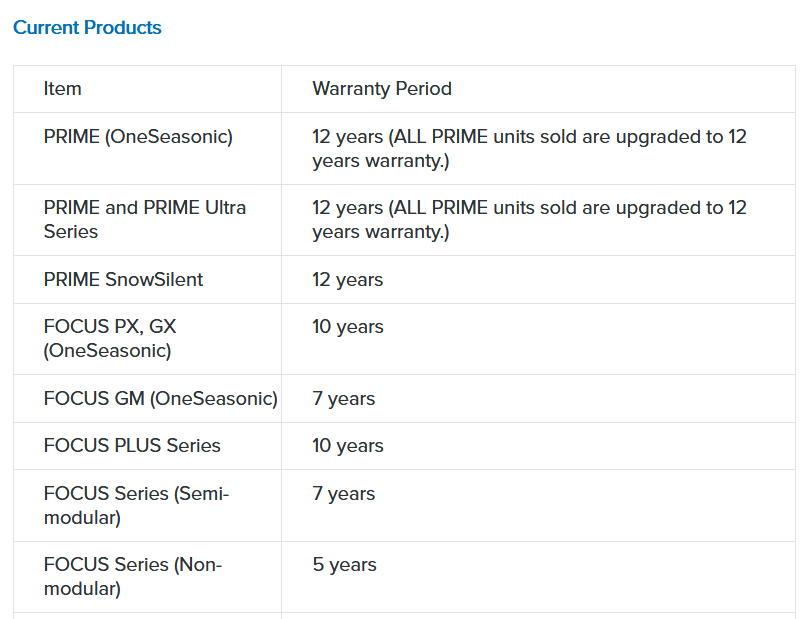800x619 pixels.
Task: Click the PRIME SnowSilent item name
Action: (x=123, y=280)
